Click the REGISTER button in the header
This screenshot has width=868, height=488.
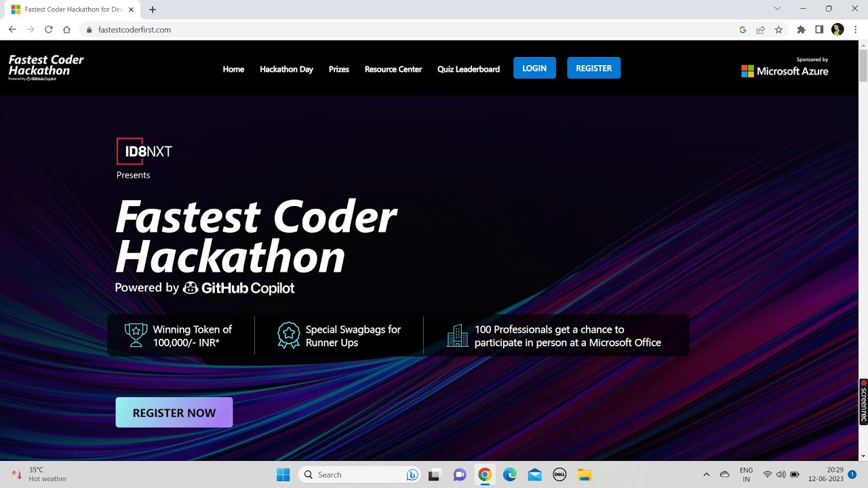pos(594,68)
